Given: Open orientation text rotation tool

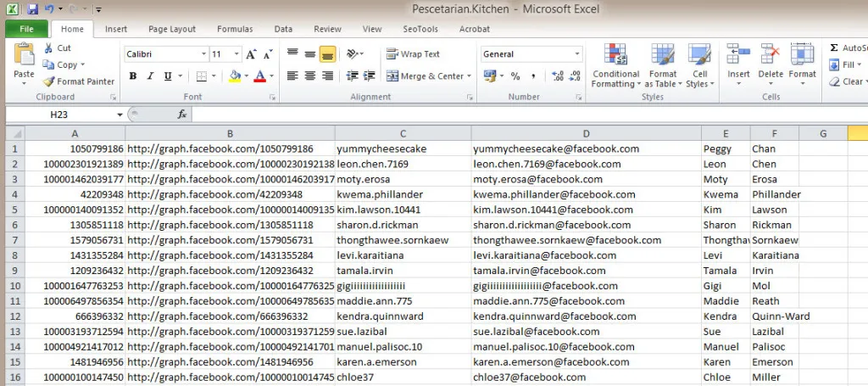Looking at the screenshot, I should coord(352,53).
